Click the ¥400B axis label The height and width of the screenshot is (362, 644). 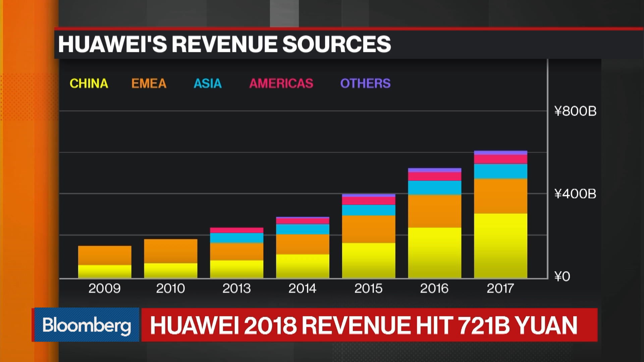click(575, 194)
